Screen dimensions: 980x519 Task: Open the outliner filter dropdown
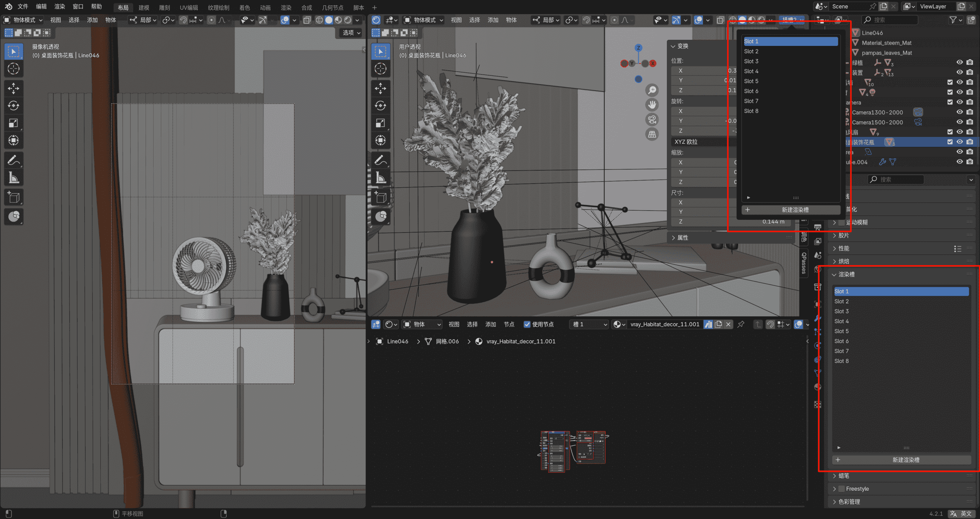(x=956, y=20)
